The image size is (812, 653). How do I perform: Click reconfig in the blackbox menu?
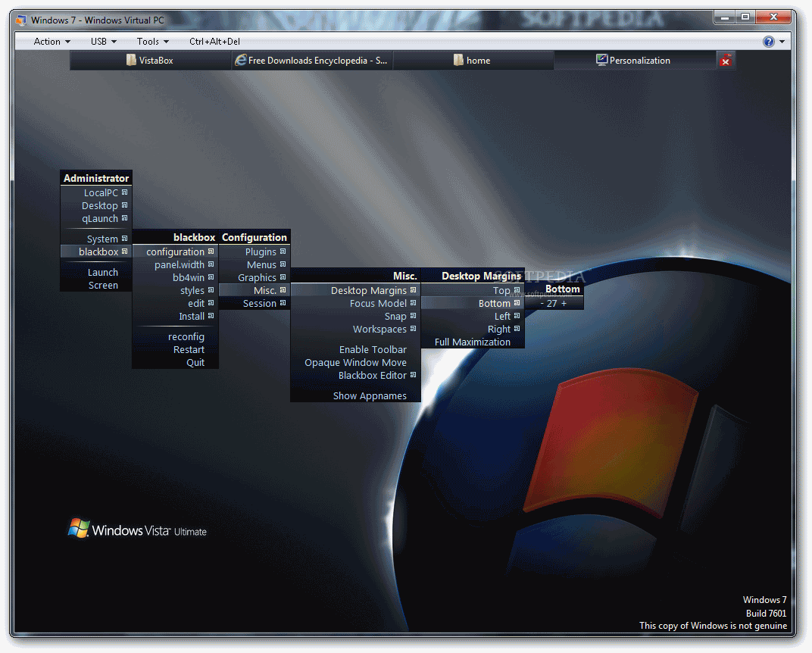[176, 336]
